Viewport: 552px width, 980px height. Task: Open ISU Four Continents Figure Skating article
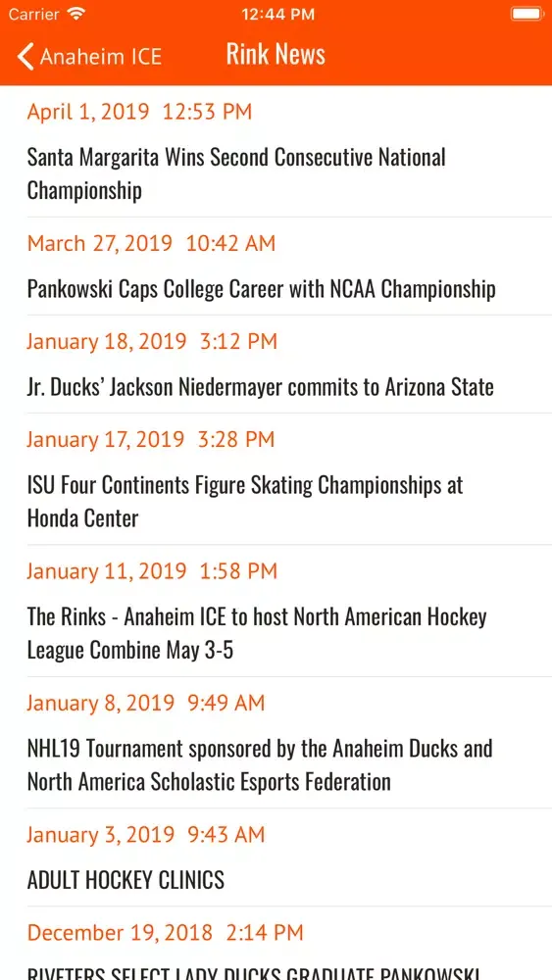click(x=276, y=479)
